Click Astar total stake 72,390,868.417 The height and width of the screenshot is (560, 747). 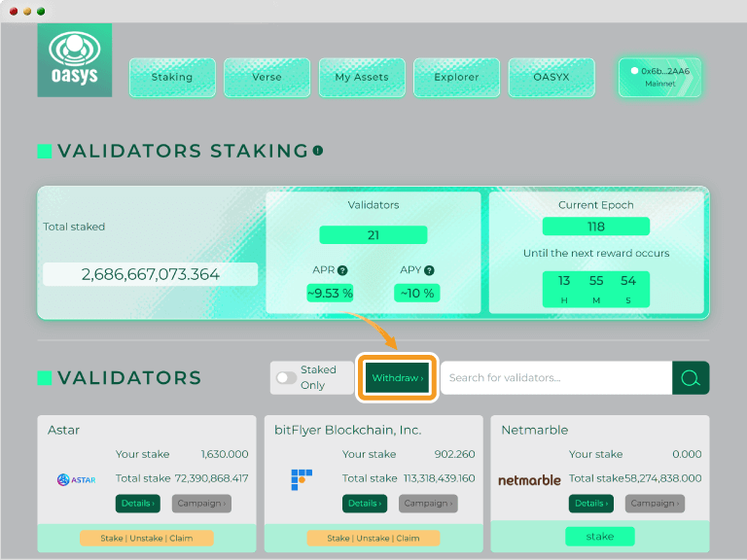tap(211, 478)
